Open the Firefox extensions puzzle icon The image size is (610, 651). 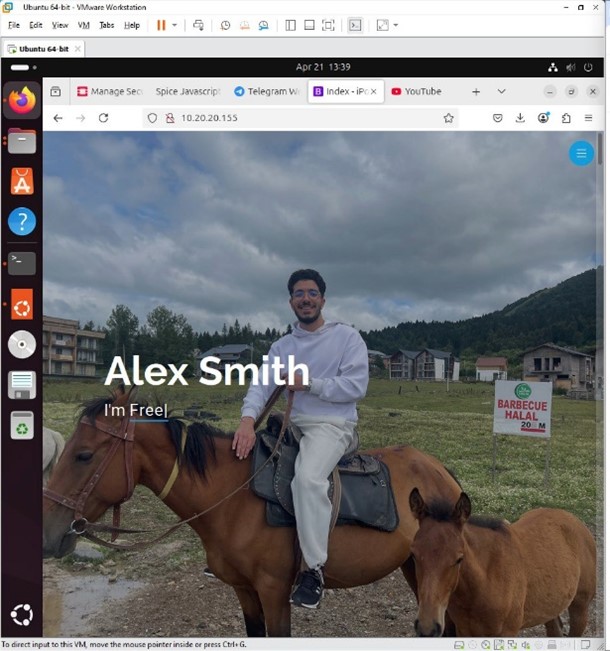click(x=566, y=118)
